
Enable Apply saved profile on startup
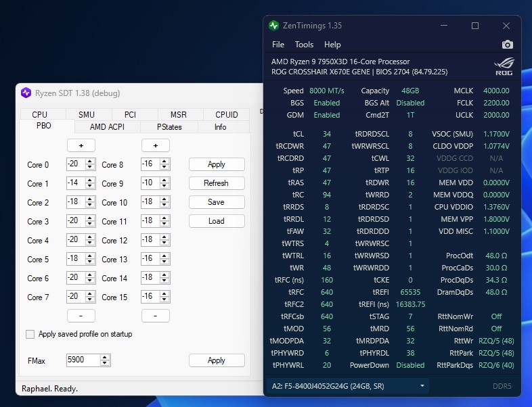pyautogui.click(x=30, y=334)
